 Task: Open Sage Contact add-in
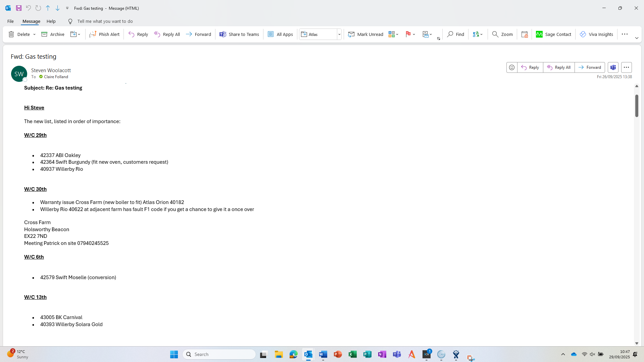point(553,34)
